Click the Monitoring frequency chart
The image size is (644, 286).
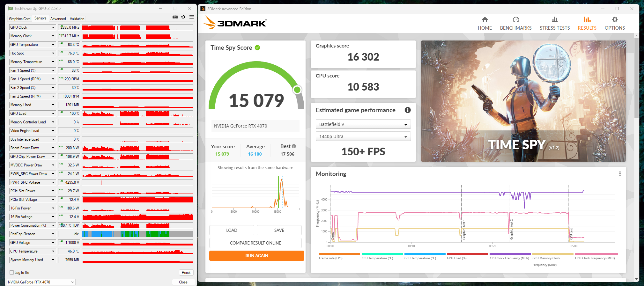[x=472, y=214]
